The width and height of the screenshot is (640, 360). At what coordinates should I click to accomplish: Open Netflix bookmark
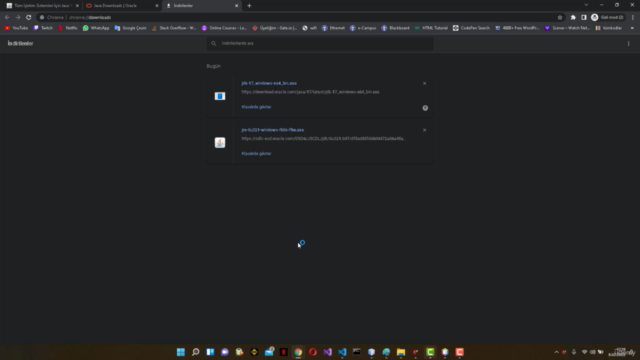pos(68,28)
